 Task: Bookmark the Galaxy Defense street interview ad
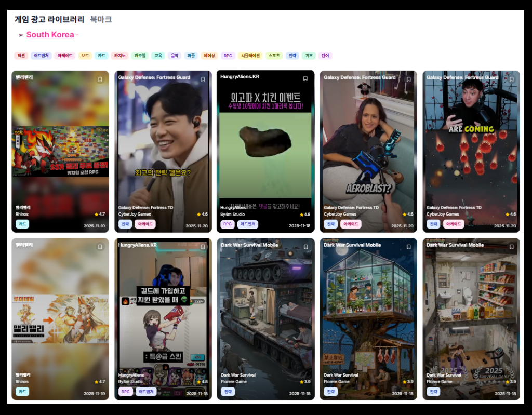coord(203,79)
